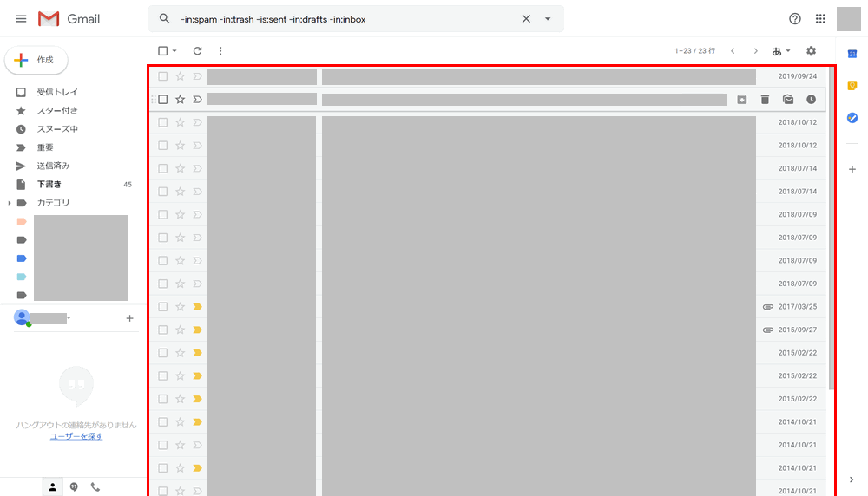Open the email dated 2017/03/25
The height and width of the screenshot is (496, 868).
point(488,307)
